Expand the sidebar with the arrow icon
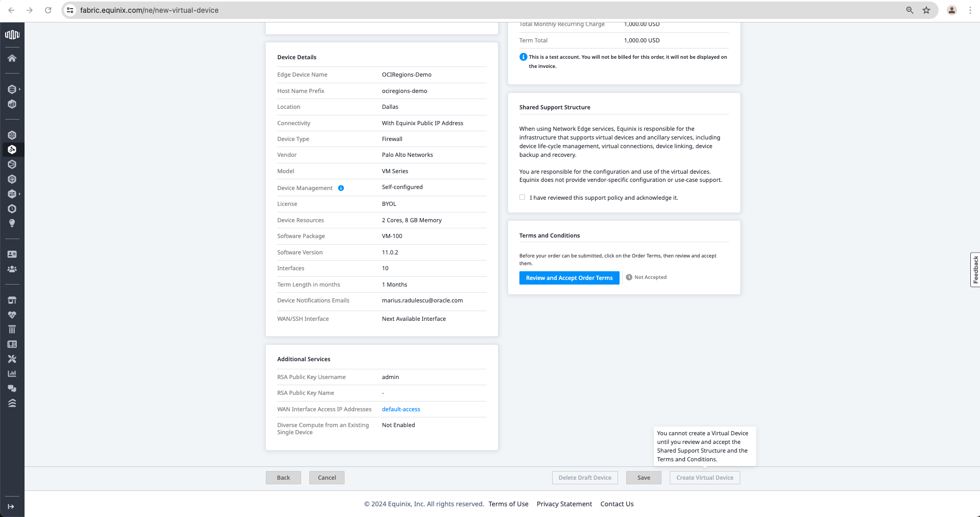This screenshot has height=517, width=980. (11, 507)
